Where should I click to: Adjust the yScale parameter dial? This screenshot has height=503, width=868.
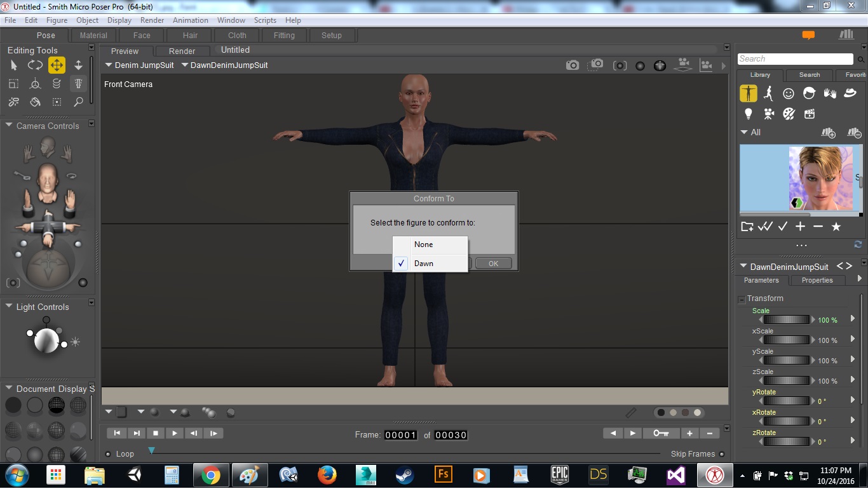click(x=786, y=361)
